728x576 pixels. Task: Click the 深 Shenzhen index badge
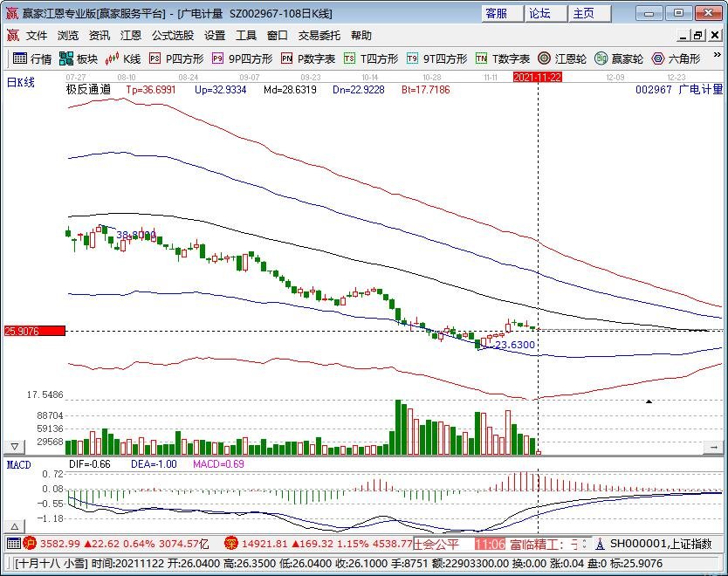tap(231, 543)
